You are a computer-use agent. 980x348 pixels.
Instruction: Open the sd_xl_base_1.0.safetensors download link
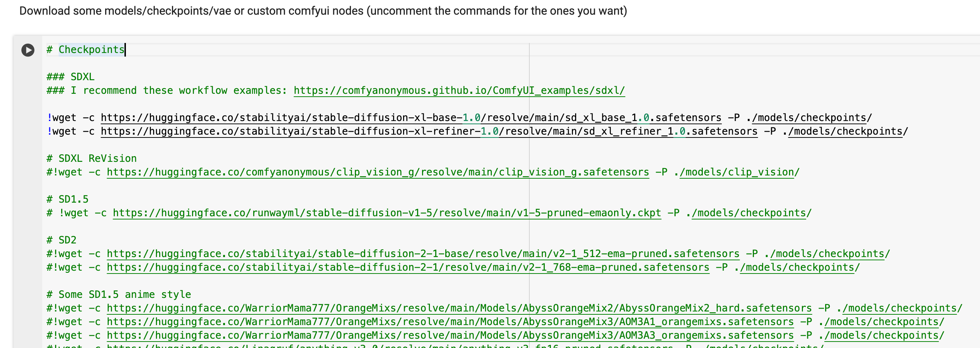[x=411, y=117]
